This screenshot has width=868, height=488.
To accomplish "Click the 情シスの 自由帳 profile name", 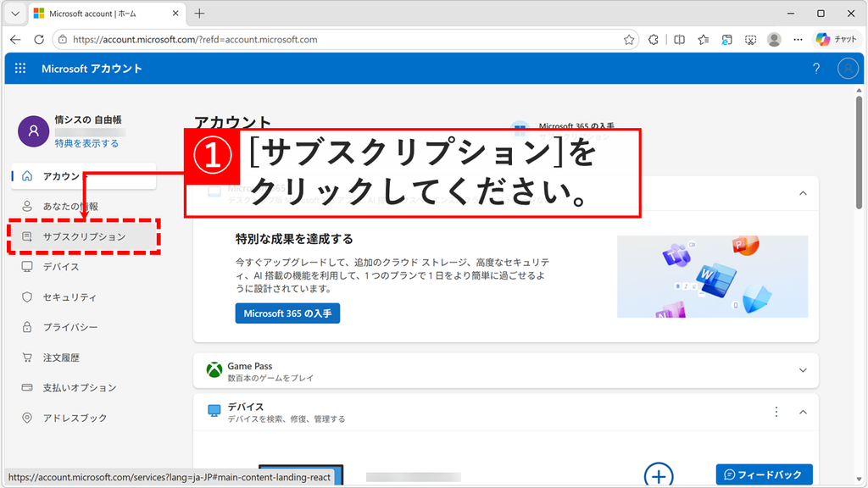I will [x=88, y=119].
